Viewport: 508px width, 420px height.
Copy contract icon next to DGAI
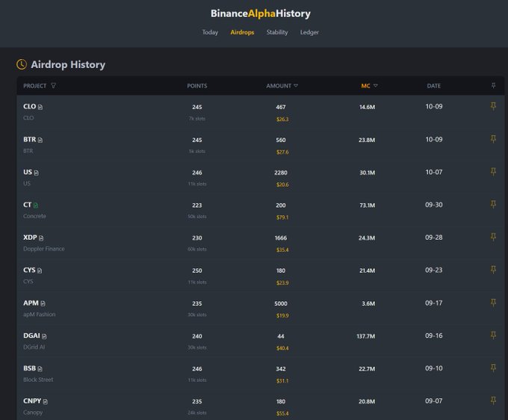44,336
